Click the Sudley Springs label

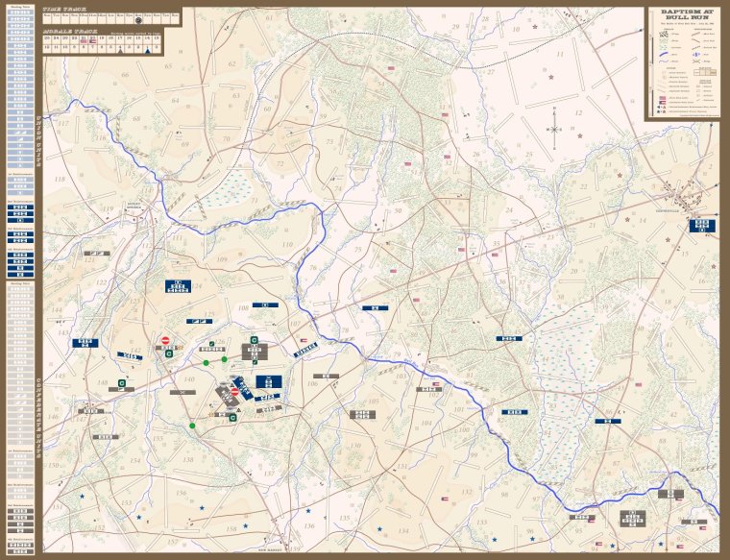[x=135, y=207]
